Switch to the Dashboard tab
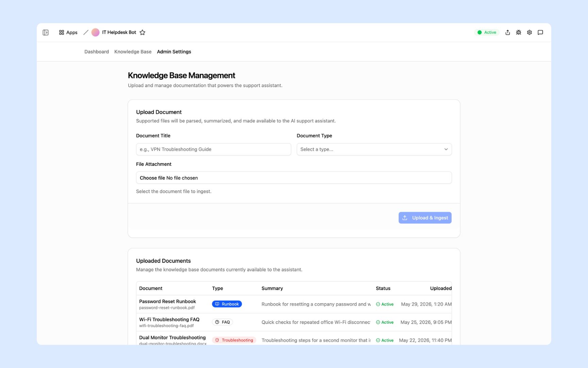This screenshot has width=588, height=368. pos(97,52)
